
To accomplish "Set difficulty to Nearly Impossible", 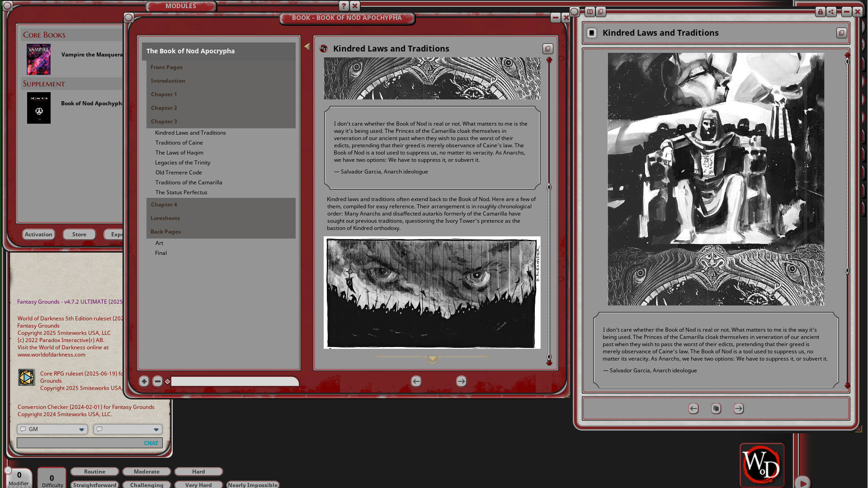I will click(253, 484).
